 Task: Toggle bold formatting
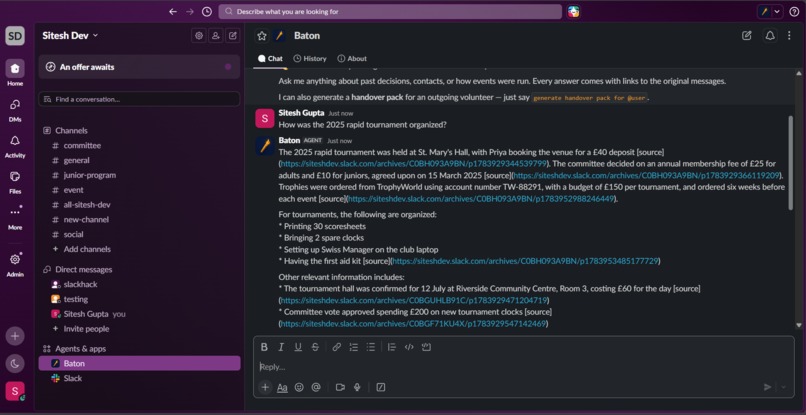coord(264,347)
